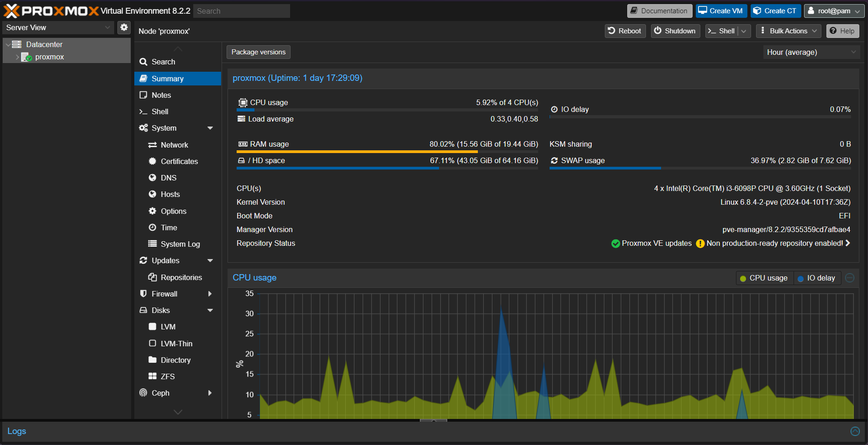Screen dimensions: 868x445
Task: Open repository details chevron arrow
Action: click(x=847, y=243)
